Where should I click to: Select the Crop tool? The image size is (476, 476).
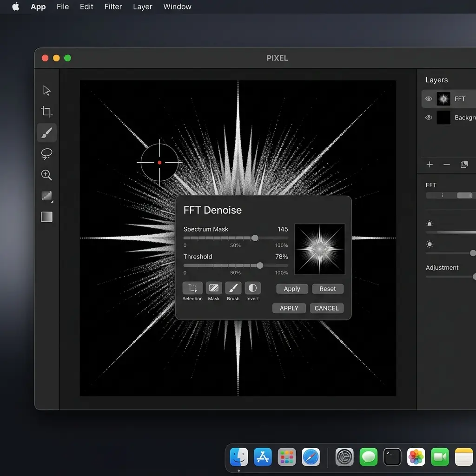pyautogui.click(x=46, y=112)
